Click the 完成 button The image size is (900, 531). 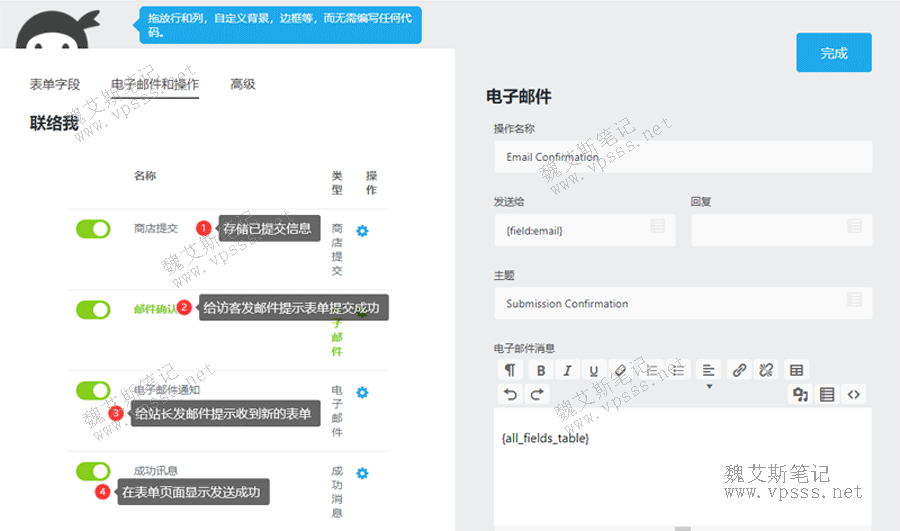(833, 53)
